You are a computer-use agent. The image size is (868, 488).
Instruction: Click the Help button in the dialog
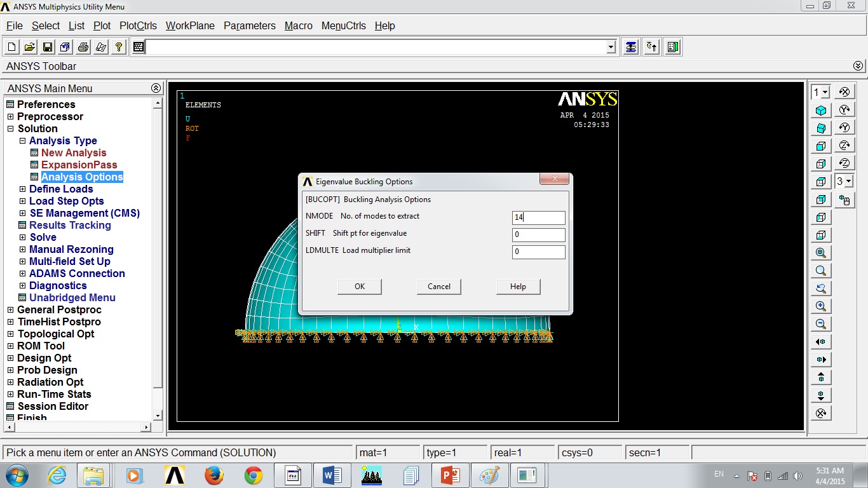point(519,287)
